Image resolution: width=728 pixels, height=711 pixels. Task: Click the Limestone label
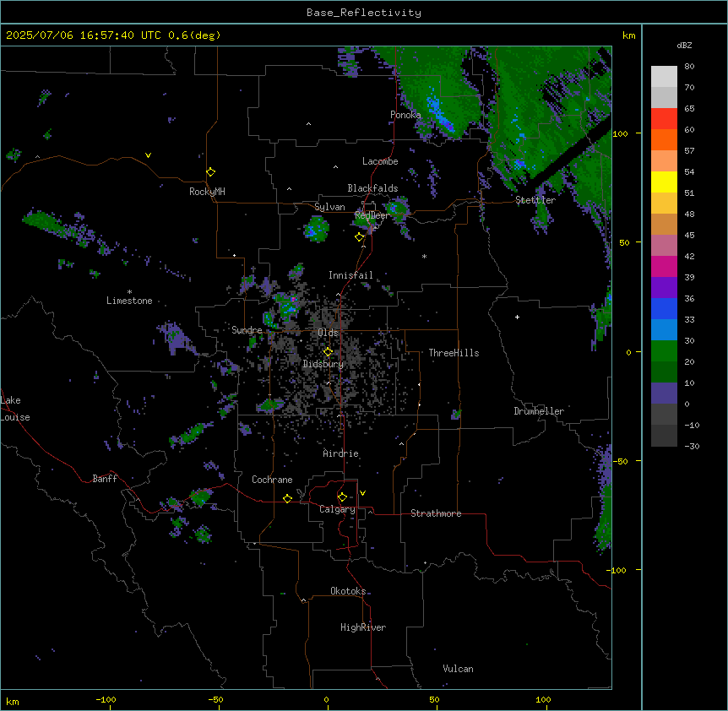[x=129, y=301]
